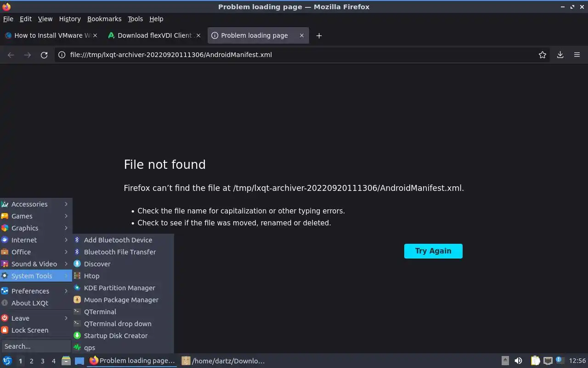
Task: Launch QTerminal drop down
Action: (x=123, y=324)
